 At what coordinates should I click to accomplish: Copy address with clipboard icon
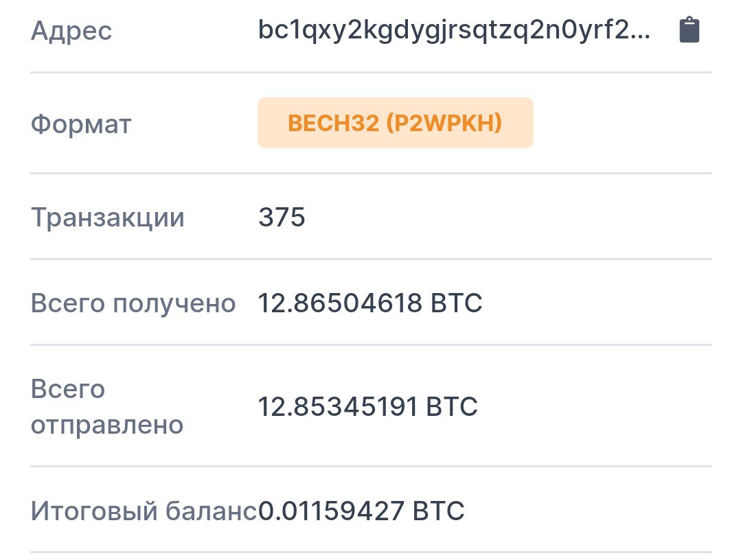pyautogui.click(x=689, y=30)
